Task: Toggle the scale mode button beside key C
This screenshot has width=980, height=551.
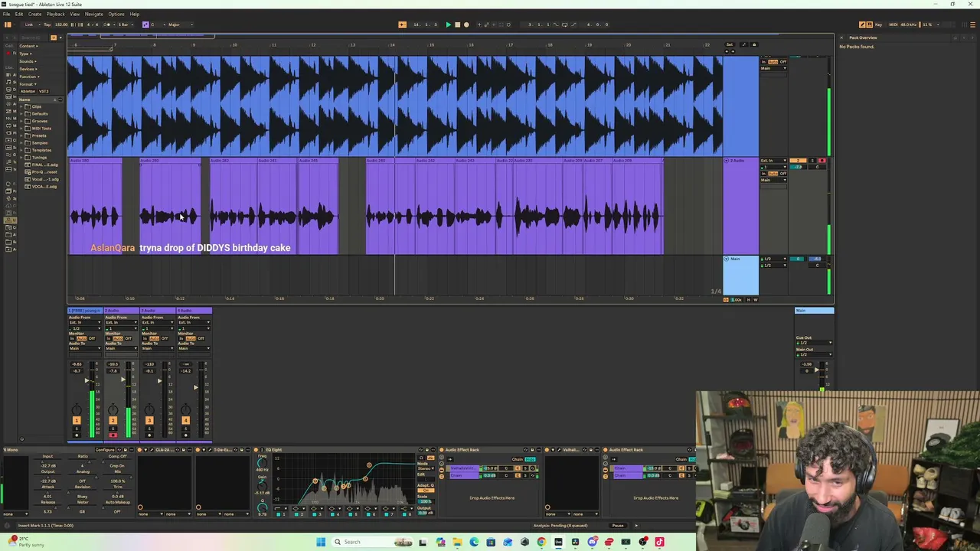Action: [145, 24]
